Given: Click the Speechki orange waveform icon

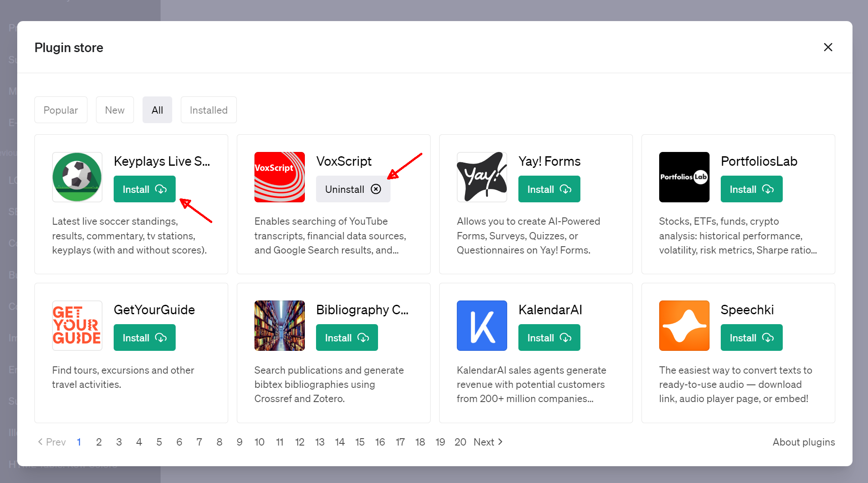Looking at the screenshot, I should pos(684,325).
